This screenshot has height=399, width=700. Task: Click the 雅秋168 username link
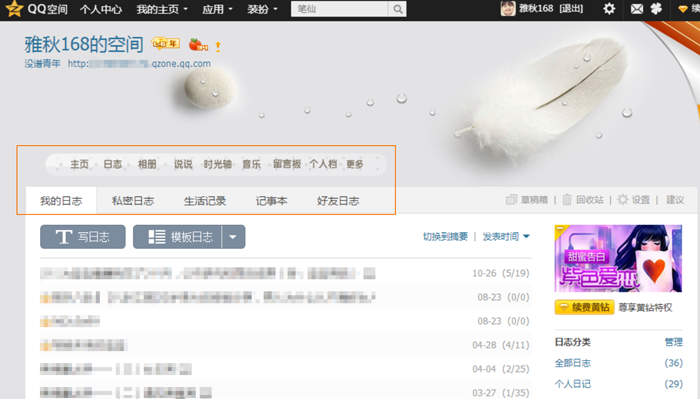[x=536, y=8]
